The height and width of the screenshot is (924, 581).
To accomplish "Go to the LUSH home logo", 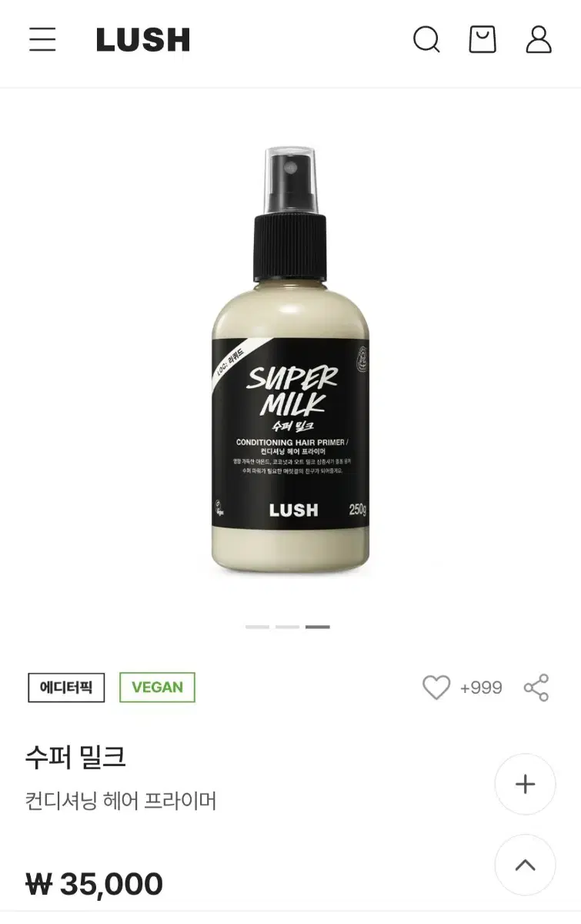I will tap(143, 40).
